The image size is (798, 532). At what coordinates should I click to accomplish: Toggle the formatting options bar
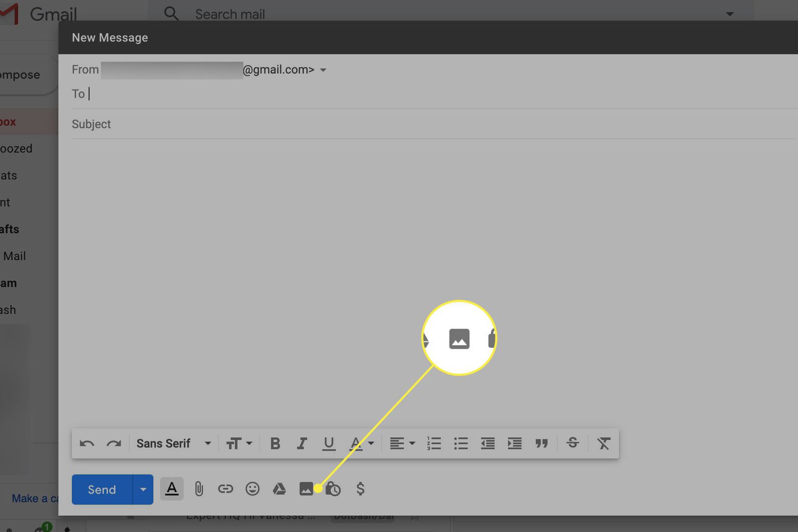pos(172,489)
